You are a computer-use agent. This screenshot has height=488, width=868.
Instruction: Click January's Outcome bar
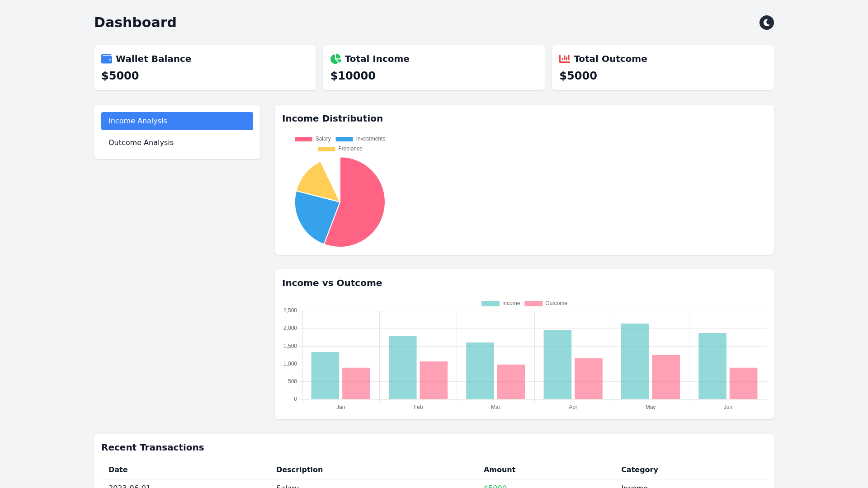(356, 383)
